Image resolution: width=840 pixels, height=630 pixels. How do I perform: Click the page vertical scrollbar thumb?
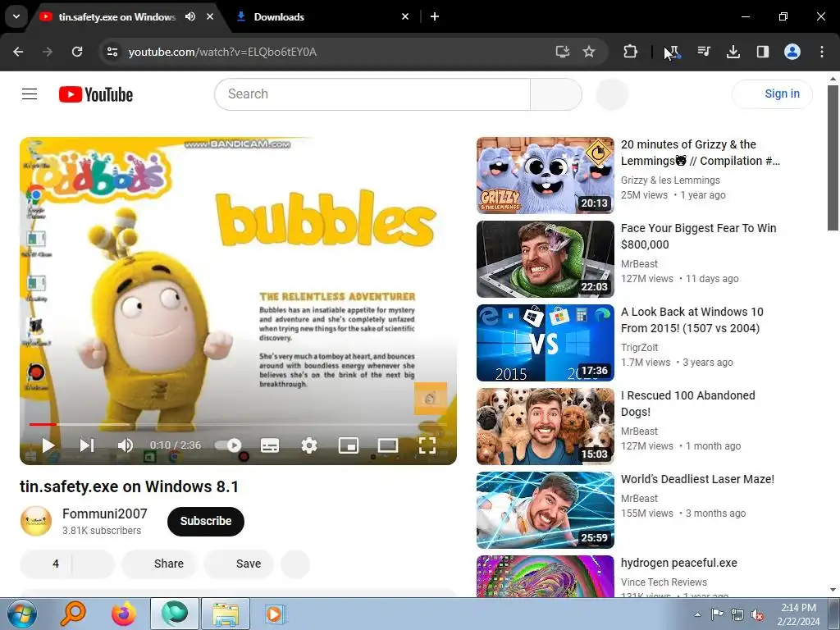tap(833, 157)
